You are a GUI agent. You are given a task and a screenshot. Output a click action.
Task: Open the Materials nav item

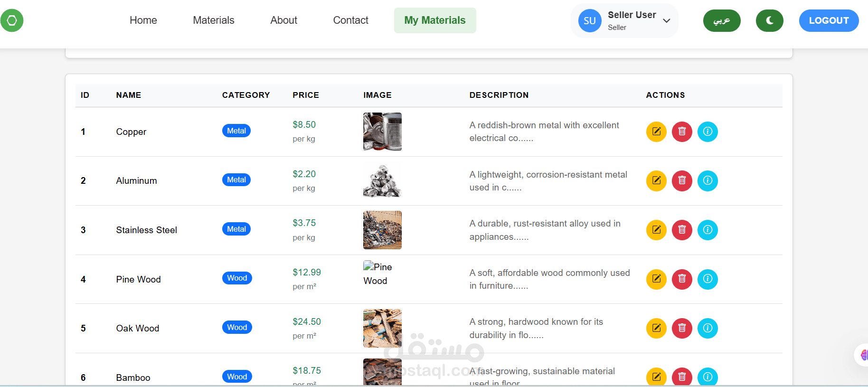pos(214,20)
